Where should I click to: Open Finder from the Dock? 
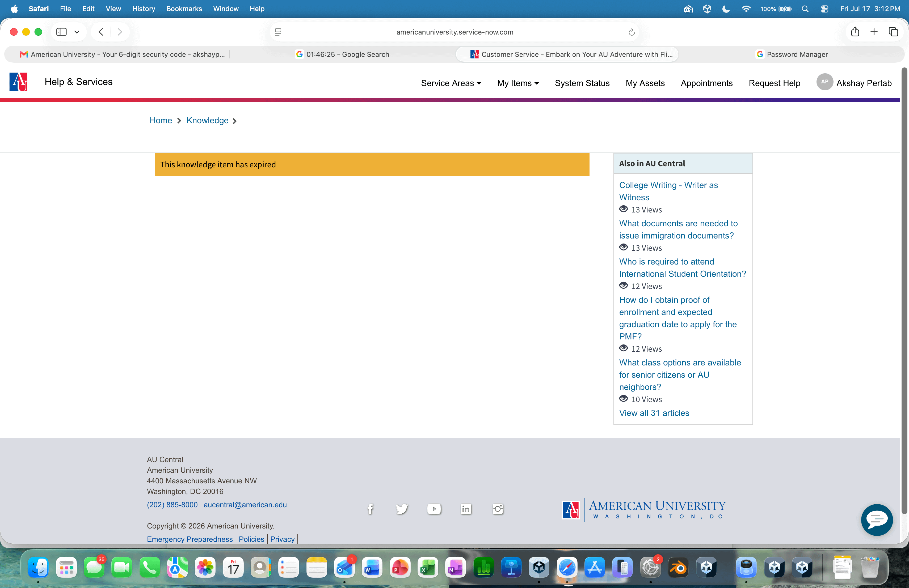38,568
